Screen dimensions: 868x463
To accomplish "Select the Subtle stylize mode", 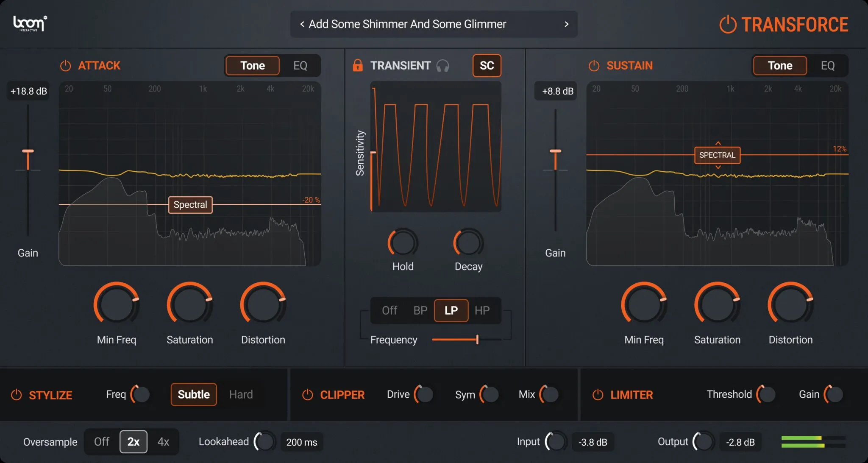I will [194, 394].
